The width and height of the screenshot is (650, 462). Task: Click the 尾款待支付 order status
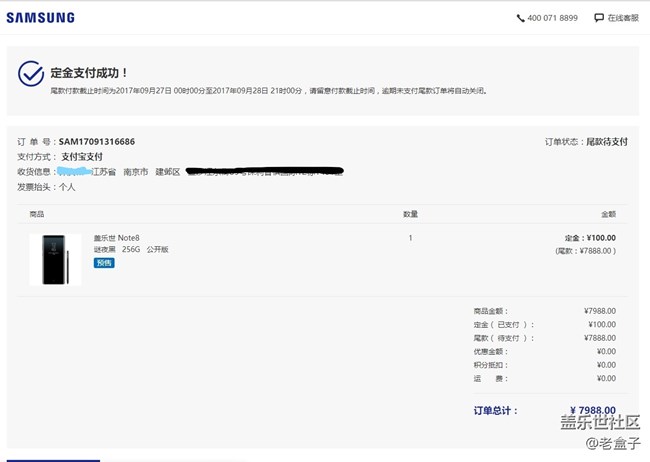point(606,141)
